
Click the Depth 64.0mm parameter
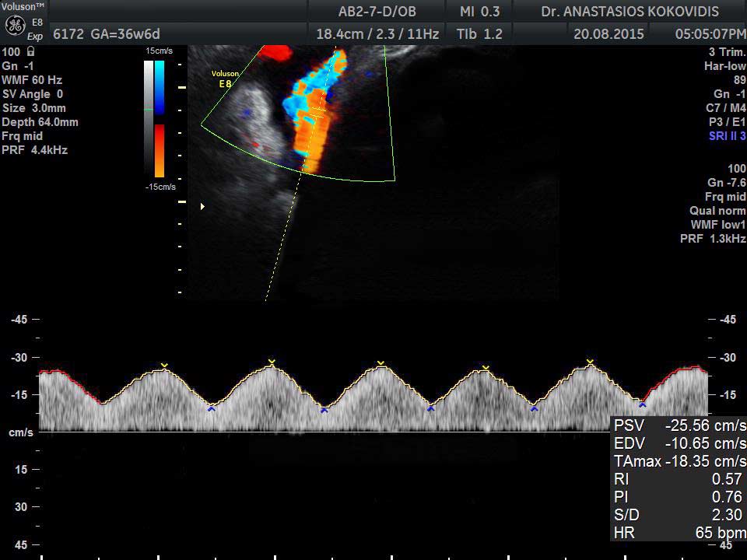(x=40, y=122)
